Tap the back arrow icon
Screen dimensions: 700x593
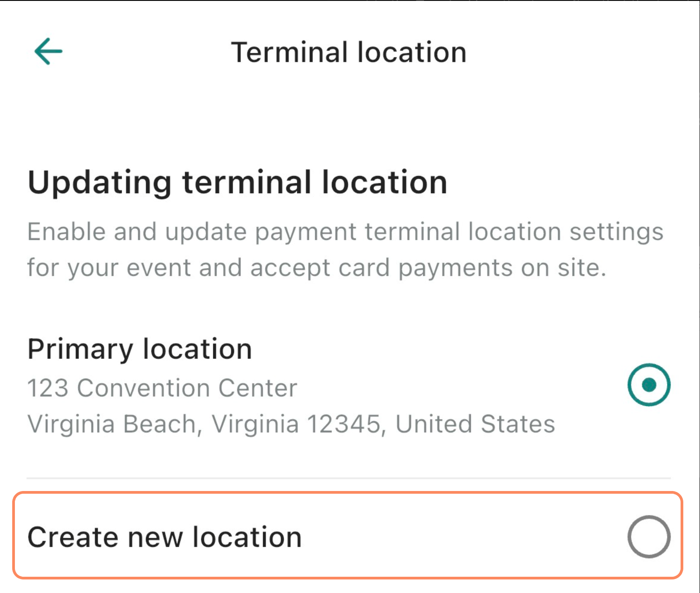[48, 51]
